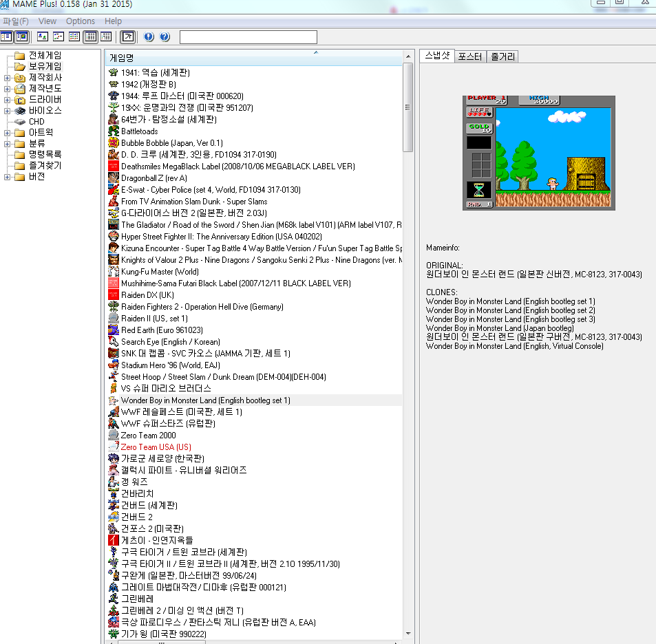This screenshot has width=656, height=644.
Task: Click the Zero Team 2000 icon
Action: (114, 436)
